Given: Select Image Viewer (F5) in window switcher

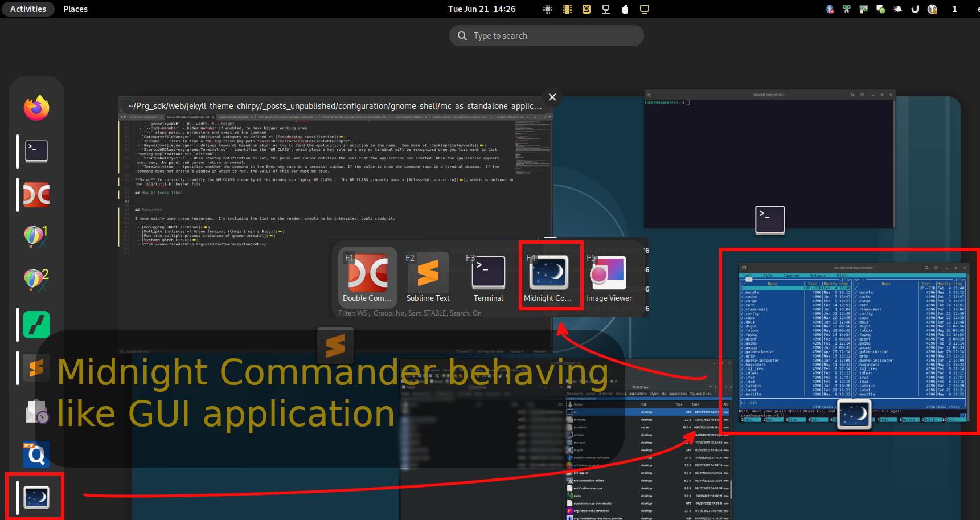Looking at the screenshot, I should click(x=609, y=277).
